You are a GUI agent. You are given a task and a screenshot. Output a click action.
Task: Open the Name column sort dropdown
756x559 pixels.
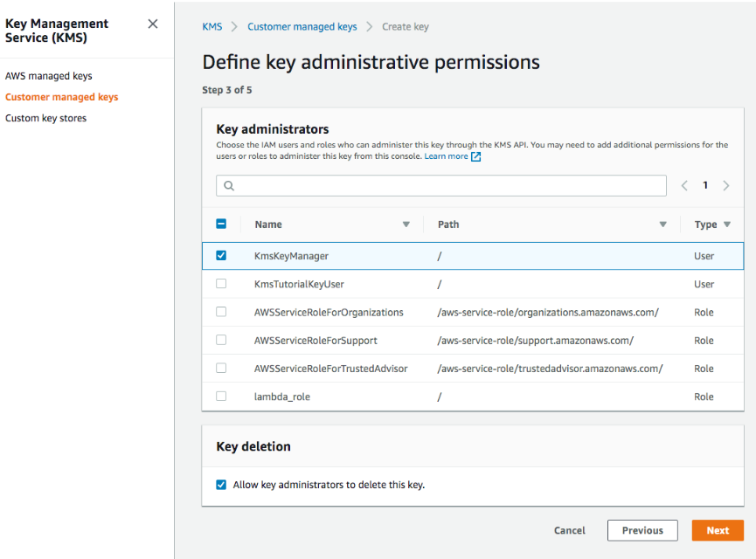click(406, 224)
